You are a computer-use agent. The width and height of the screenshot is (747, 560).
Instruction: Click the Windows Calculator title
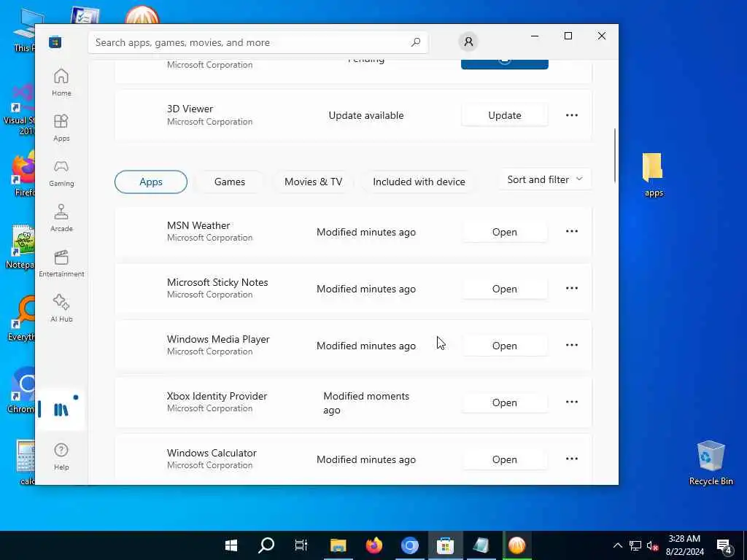point(212,453)
